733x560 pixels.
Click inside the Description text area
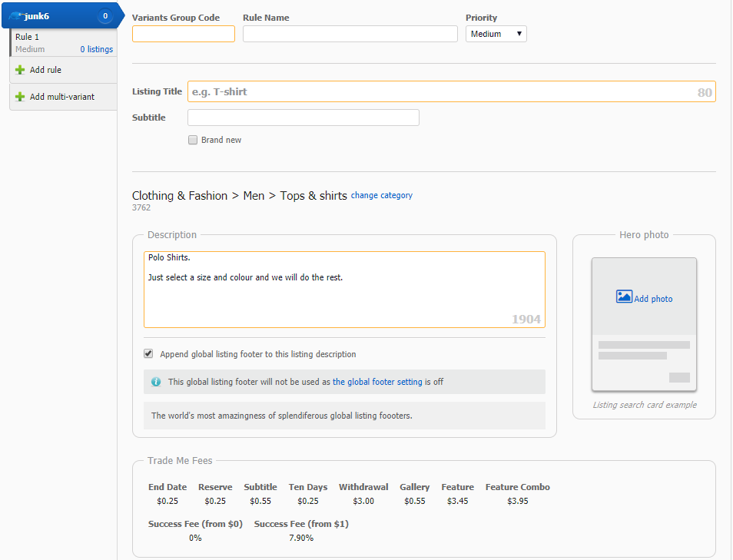(x=344, y=290)
